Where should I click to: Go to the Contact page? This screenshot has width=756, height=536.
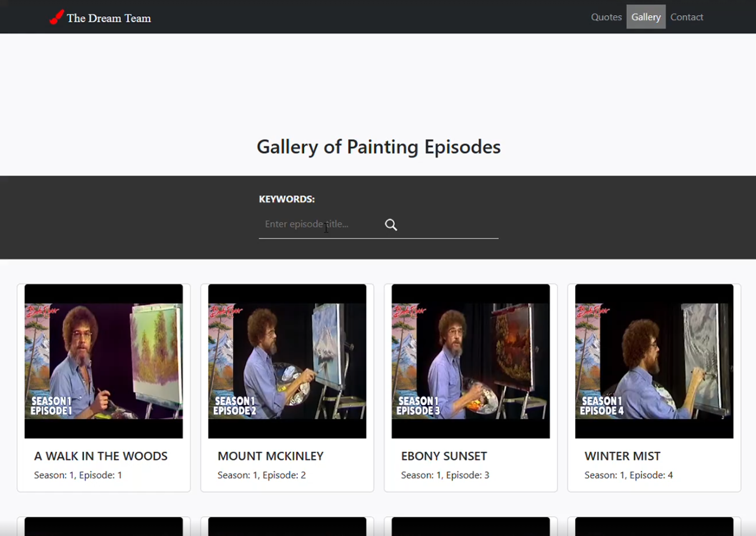pos(686,17)
